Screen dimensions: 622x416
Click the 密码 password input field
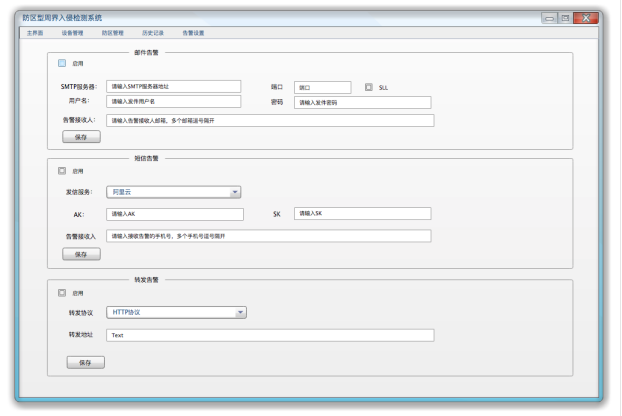(362, 102)
